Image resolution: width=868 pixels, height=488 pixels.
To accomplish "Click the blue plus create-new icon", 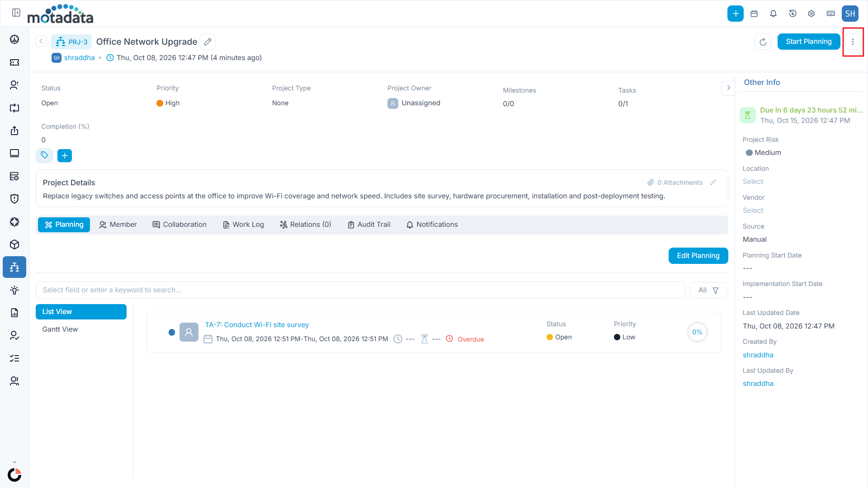I will point(736,14).
